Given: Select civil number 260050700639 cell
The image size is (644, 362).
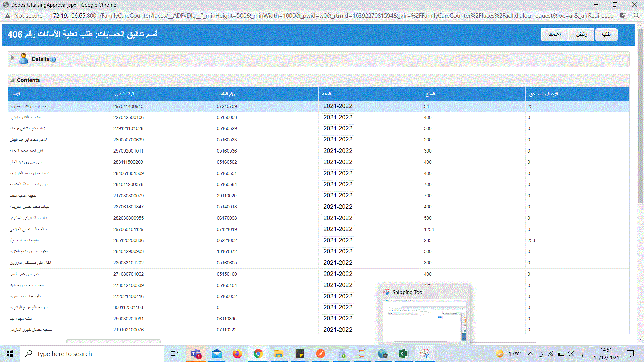Looking at the screenshot, I should click(x=163, y=140).
